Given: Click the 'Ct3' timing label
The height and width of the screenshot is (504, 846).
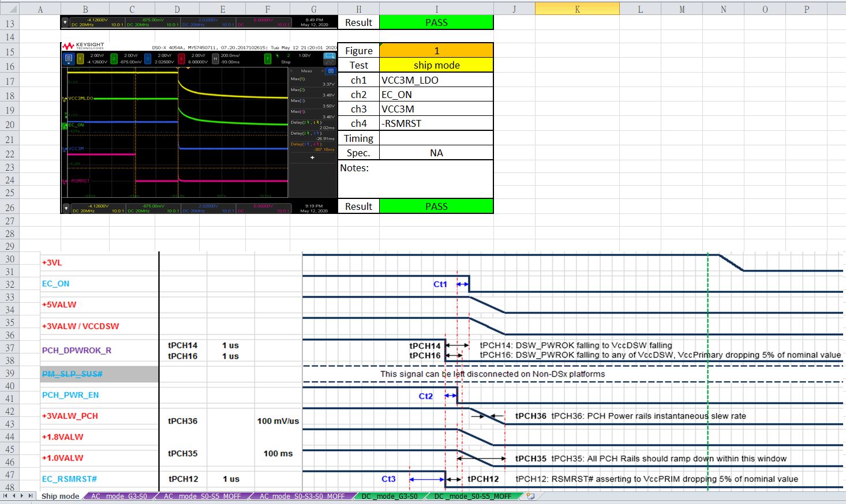Looking at the screenshot, I should click(x=388, y=479).
